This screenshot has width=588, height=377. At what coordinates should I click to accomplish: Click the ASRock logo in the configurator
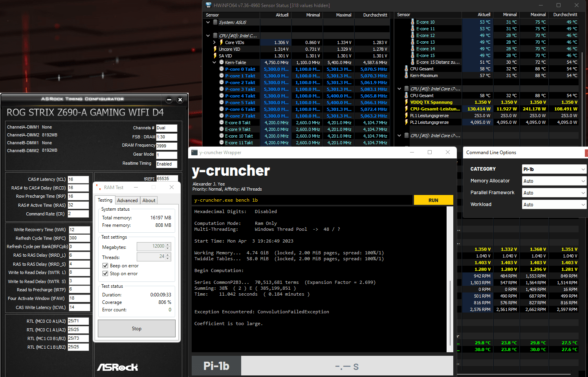point(117,367)
